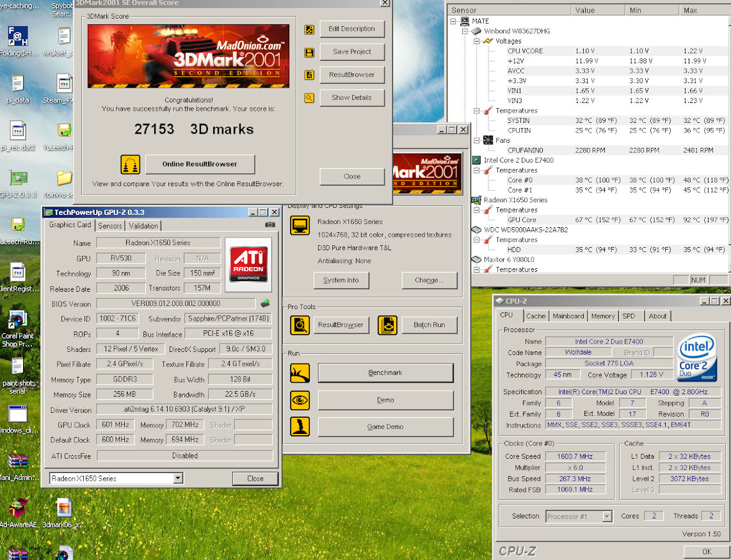
Task: Switch to the Validation tab in GPU-Z
Action: tap(143, 226)
